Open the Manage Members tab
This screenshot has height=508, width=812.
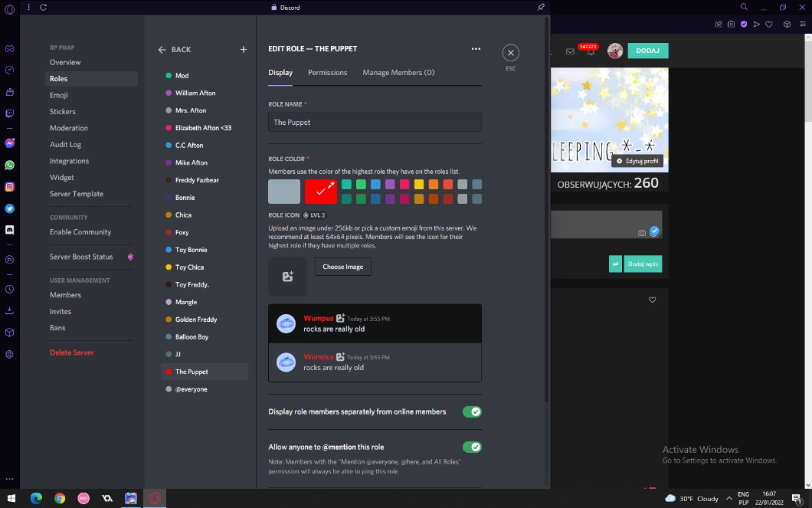(398, 73)
